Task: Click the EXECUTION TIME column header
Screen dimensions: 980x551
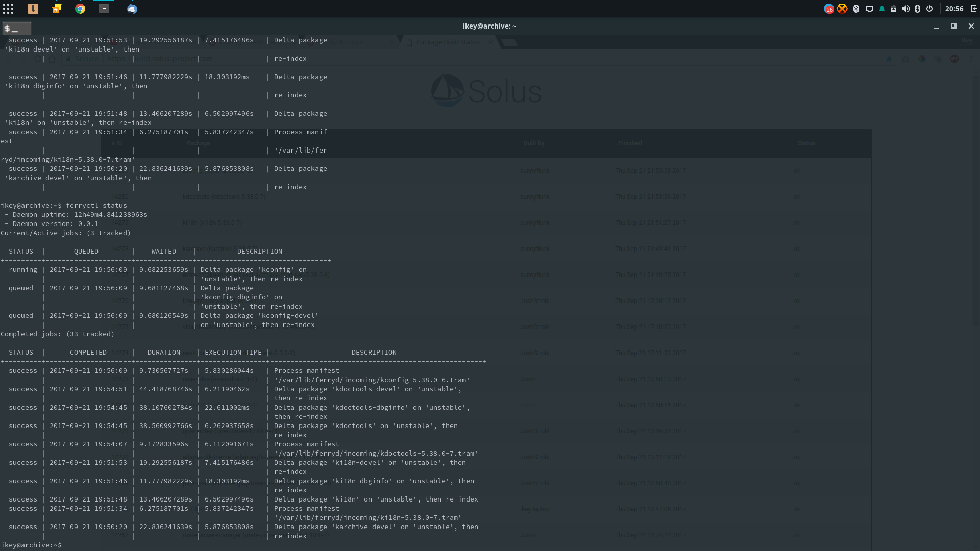Action: click(x=233, y=353)
